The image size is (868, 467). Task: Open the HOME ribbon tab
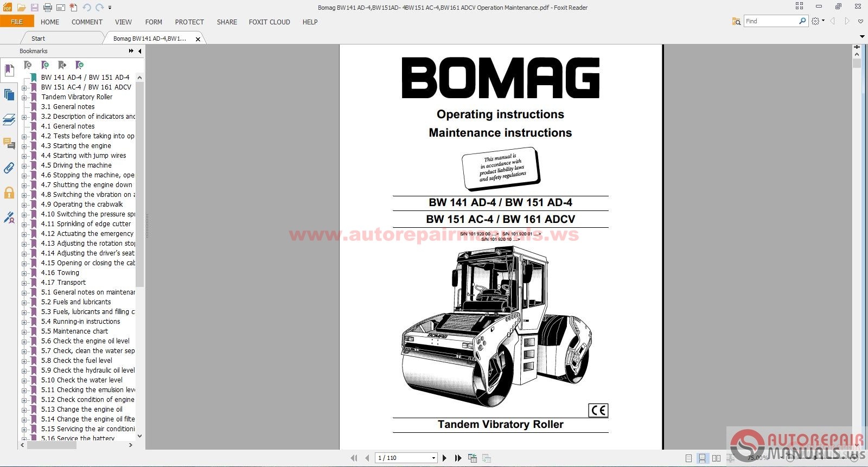(x=50, y=22)
